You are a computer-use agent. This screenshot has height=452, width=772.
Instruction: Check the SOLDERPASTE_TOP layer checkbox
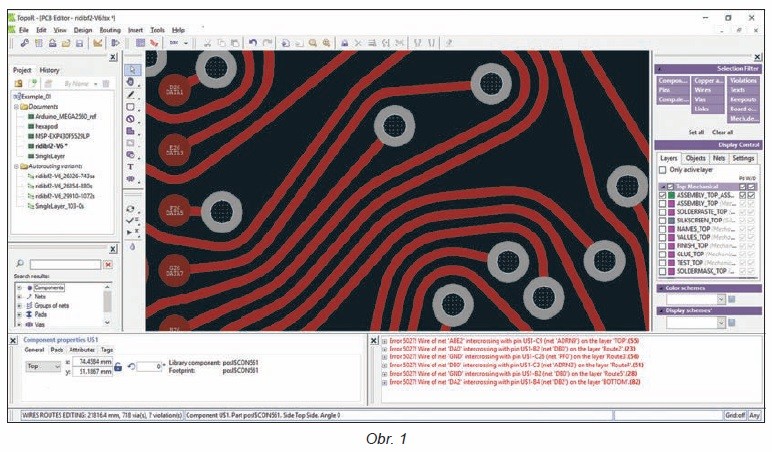point(663,212)
